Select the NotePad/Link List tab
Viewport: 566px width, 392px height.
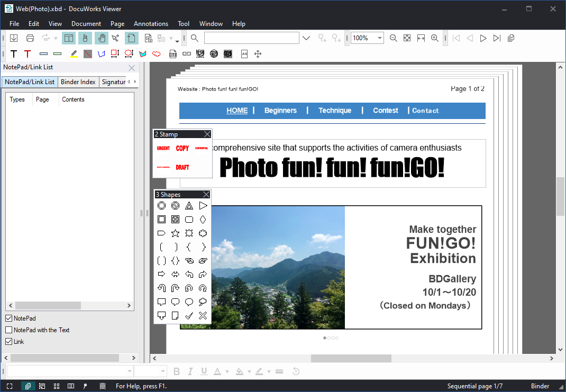[x=30, y=82]
